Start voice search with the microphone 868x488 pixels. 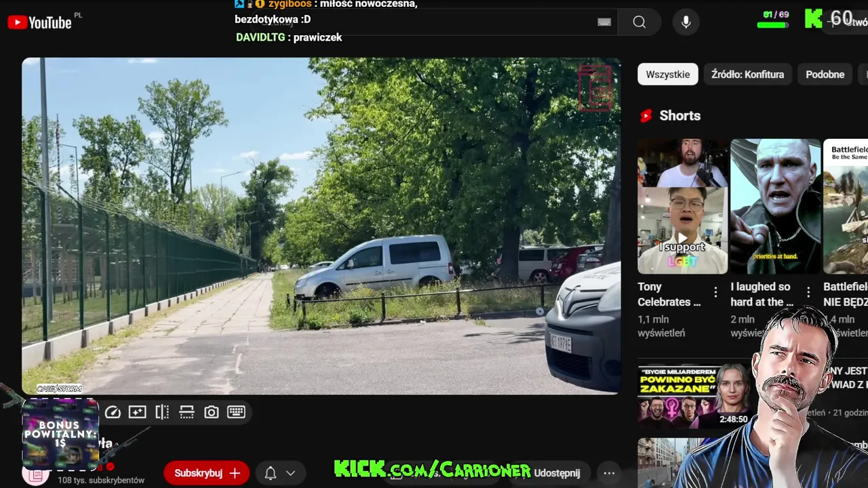[686, 22]
